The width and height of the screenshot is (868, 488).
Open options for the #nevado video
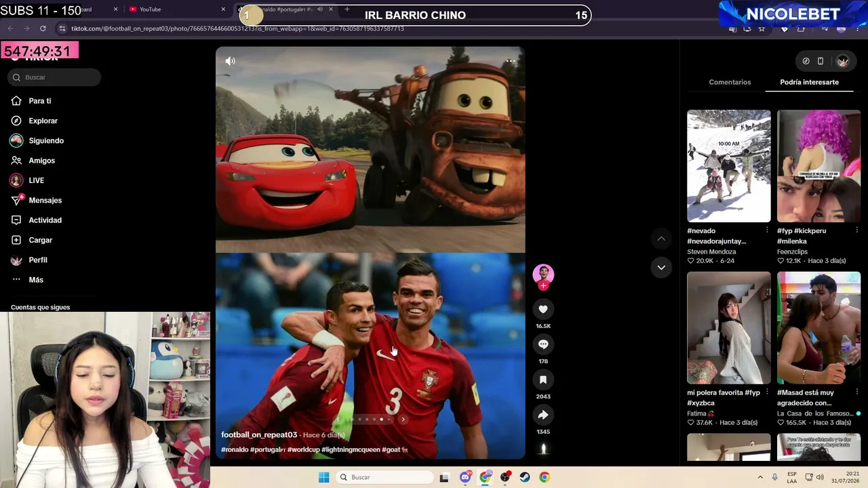(x=767, y=230)
